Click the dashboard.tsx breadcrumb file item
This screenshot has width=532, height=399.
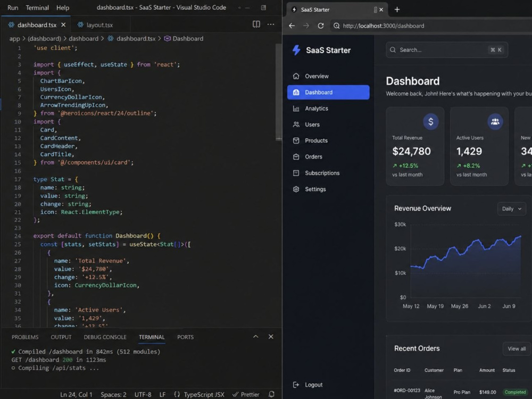[x=131, y=39]
